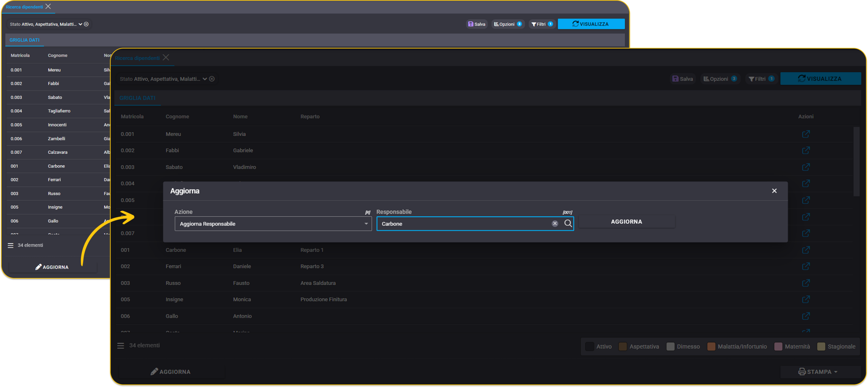
Task: Select the Tagliafierro row in background window
Action: pyautogui.click(x=58, y=111)
